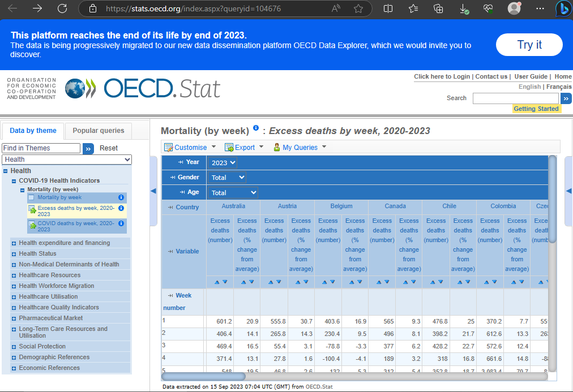Viewport: 573px width, 392px height.
Task: Switch to Data by theme tab
Action: [x=33, y=131]
